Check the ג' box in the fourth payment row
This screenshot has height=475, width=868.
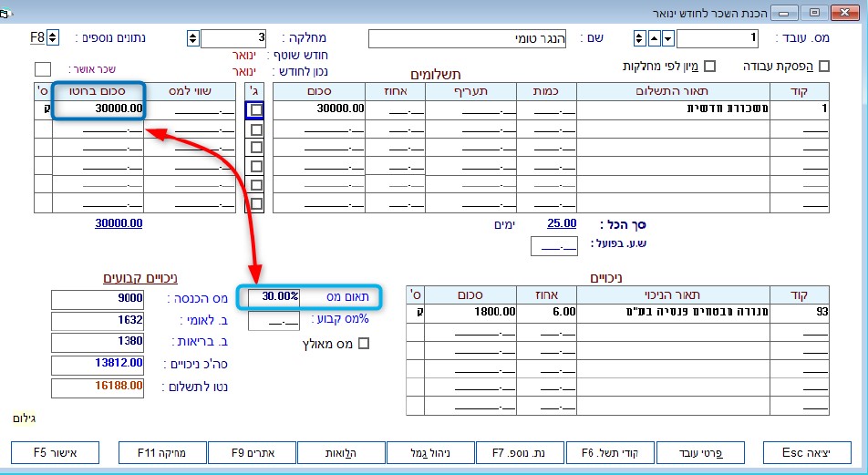click(x=255, y=166)
